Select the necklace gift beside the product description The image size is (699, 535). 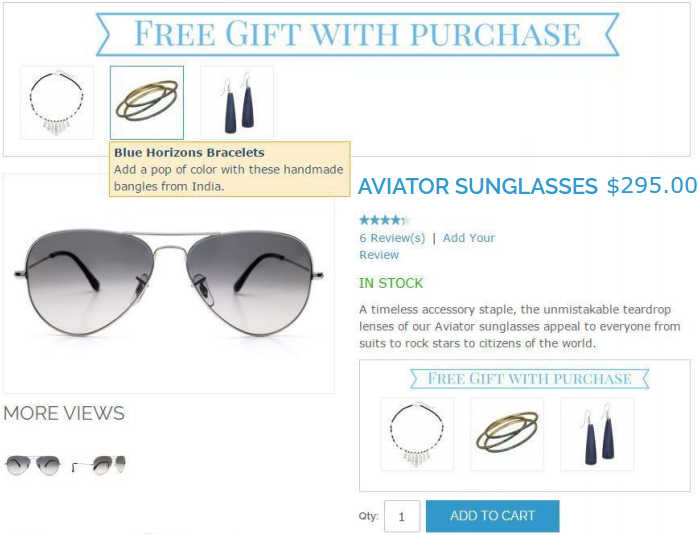tap(417, 434)
